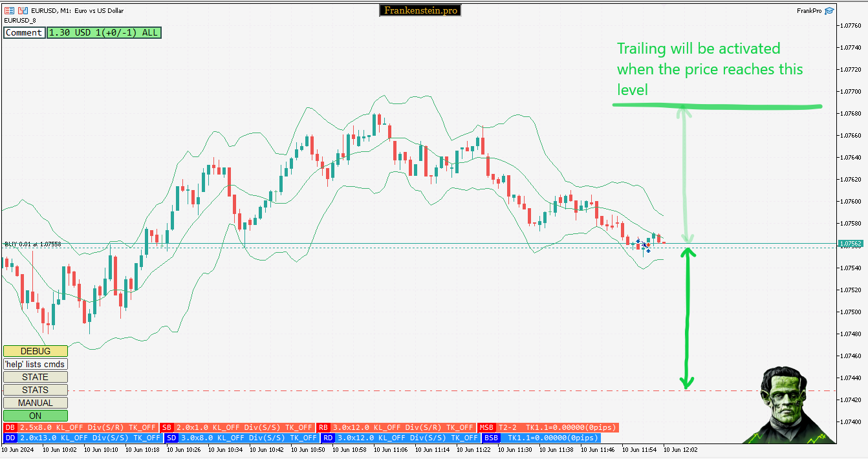
Task: Open the Div(S/R) selector on the RB row
Action: (423, 427)
